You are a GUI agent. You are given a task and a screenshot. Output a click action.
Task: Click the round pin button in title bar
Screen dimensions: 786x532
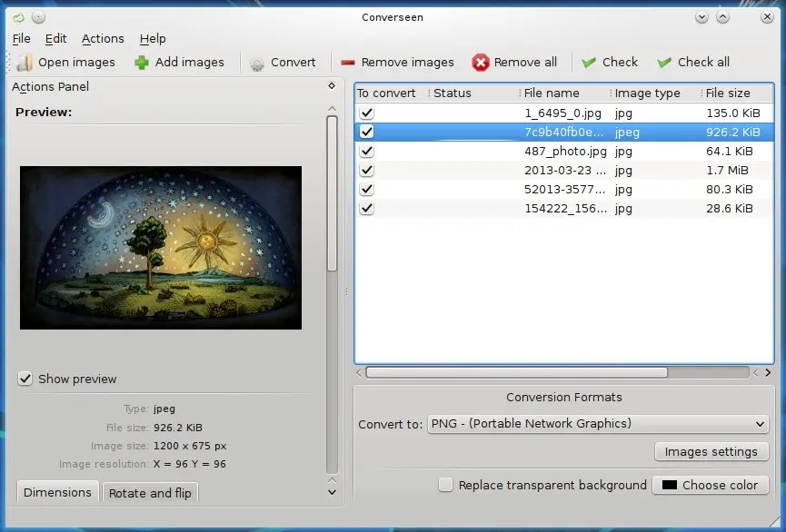tap(38, 17)
